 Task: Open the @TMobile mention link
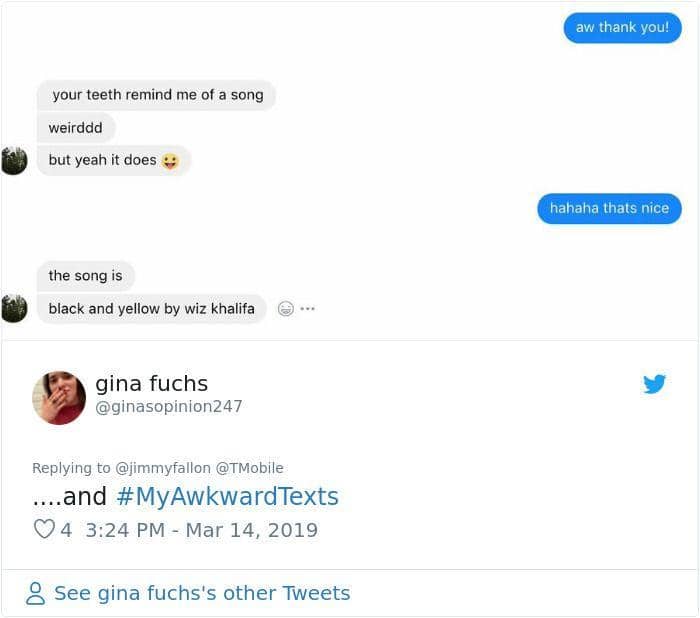click(249, 468)
